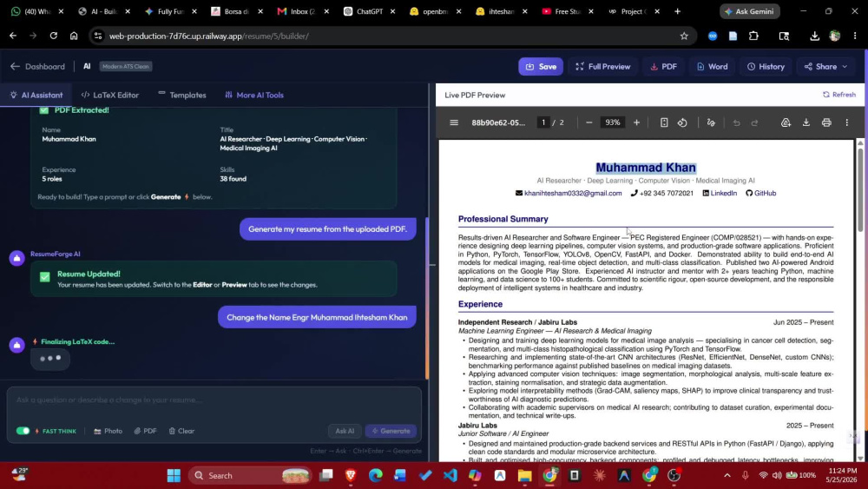Edit the PDF page number field
This screenshot has height=489, width=868.
click(543, 122)
